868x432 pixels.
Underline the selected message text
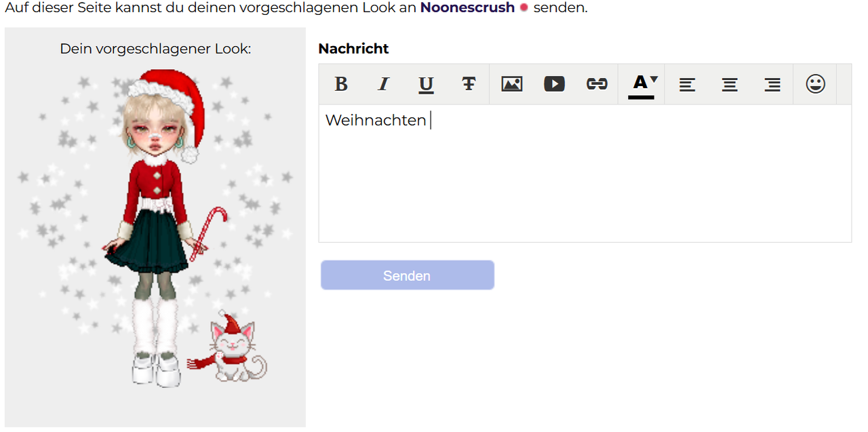426,84
